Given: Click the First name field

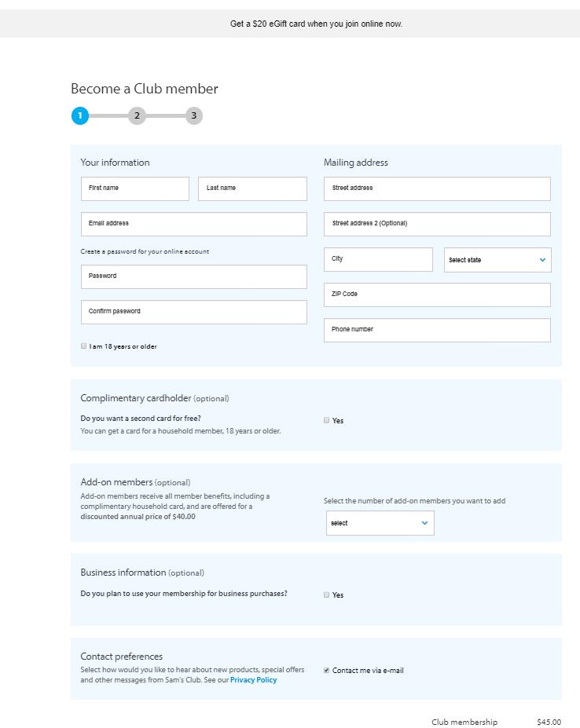Looking at the screenshot, I should tap(135, 188).
